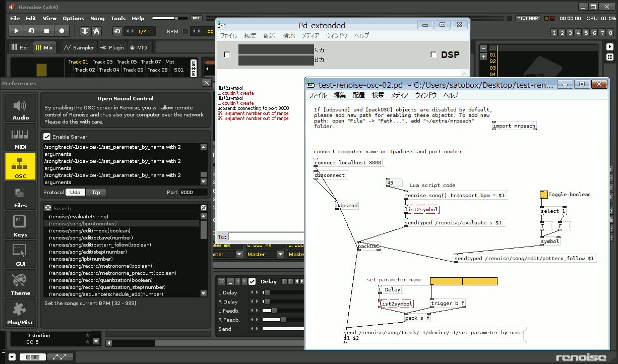Toggle the Delay device enabled checkbox
The image size is (618, 364).
(252, 281)
